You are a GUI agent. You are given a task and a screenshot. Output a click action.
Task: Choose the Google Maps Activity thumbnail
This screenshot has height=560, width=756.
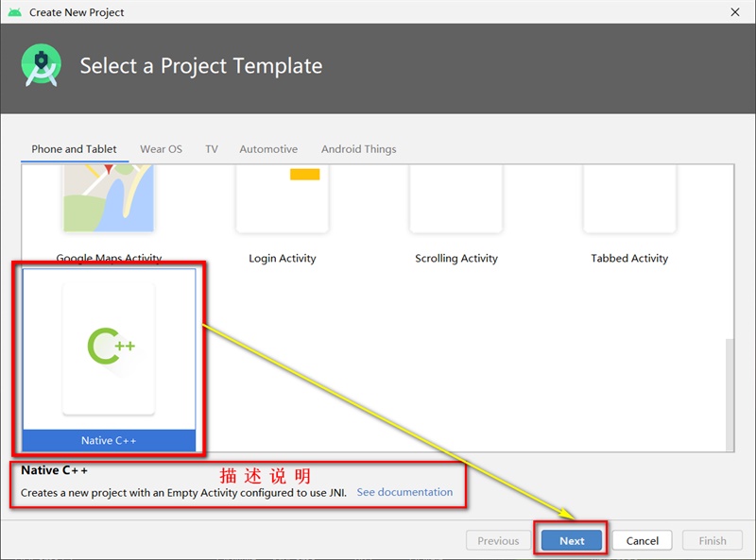pyautogui.click(x=109, y=198)
